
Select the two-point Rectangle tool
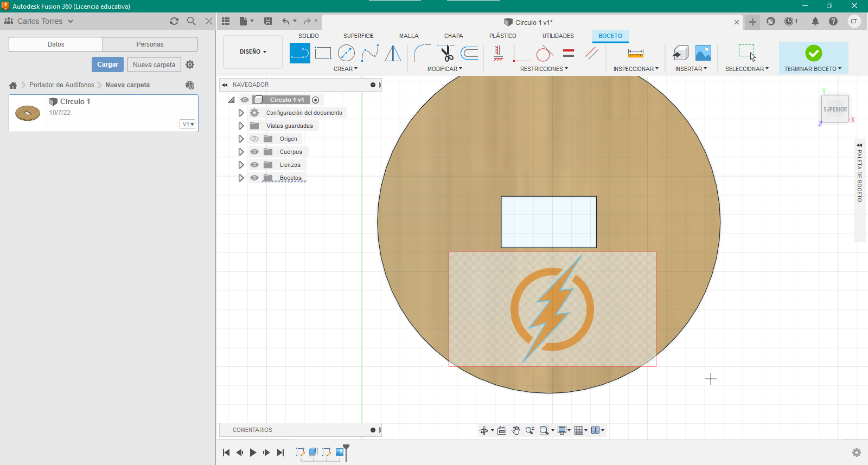[x=323, y=53]
